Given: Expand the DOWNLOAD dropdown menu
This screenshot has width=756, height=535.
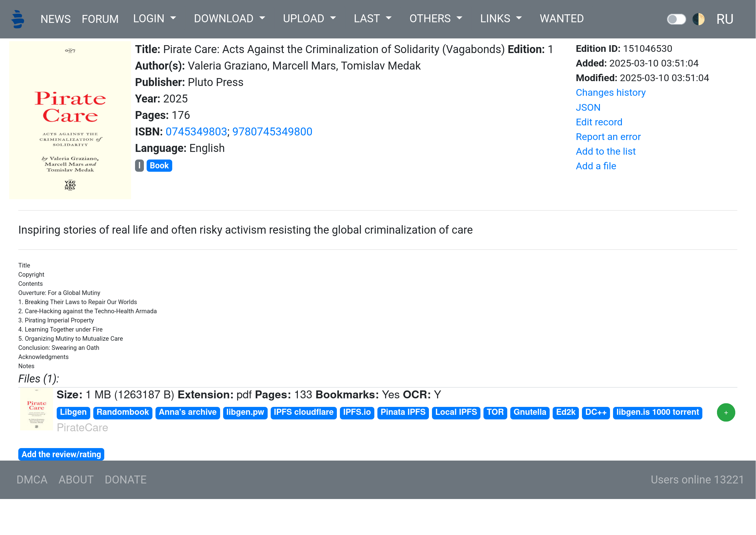Looking at the screenshot, I should [x=229, y=19].
